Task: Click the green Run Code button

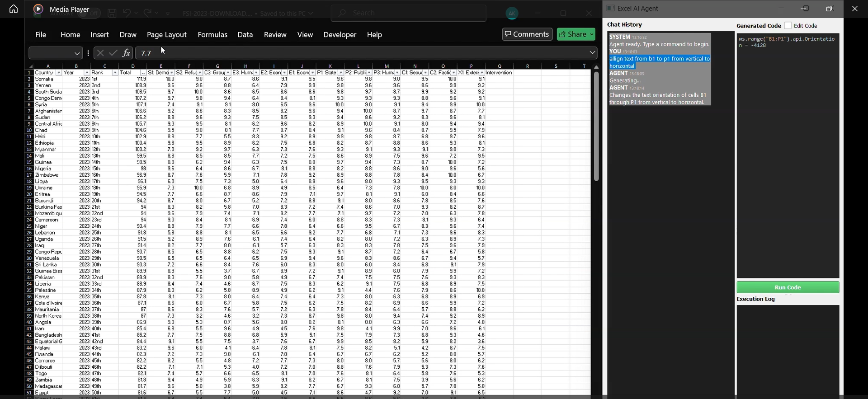Action: (788, 287)
